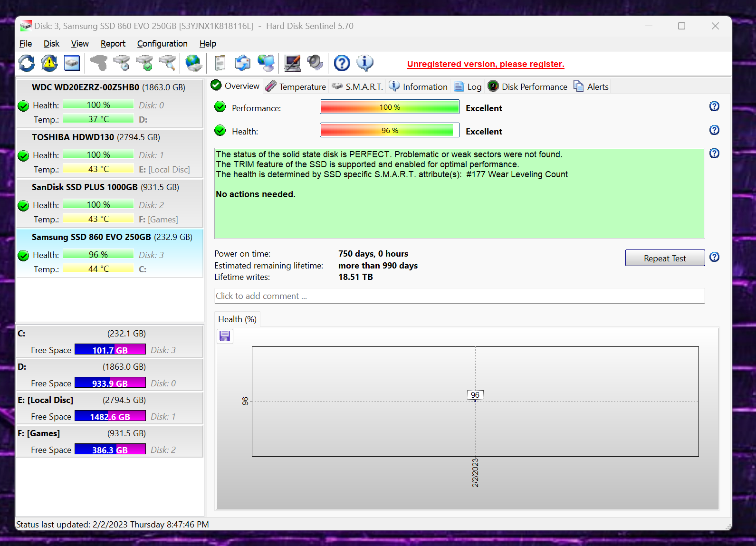
Task: Open the Configuration menu
Action: click(x=162, y=44)
